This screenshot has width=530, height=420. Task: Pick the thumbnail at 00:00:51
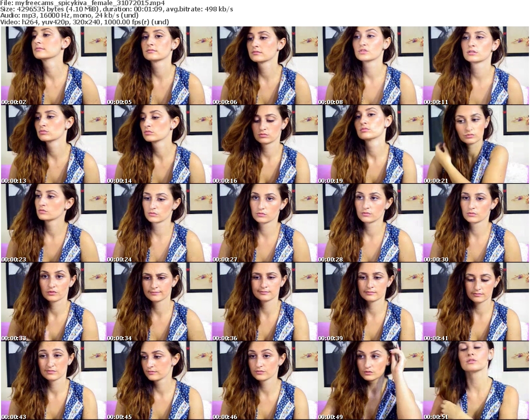pyautogui.click(x=476, y=381)
